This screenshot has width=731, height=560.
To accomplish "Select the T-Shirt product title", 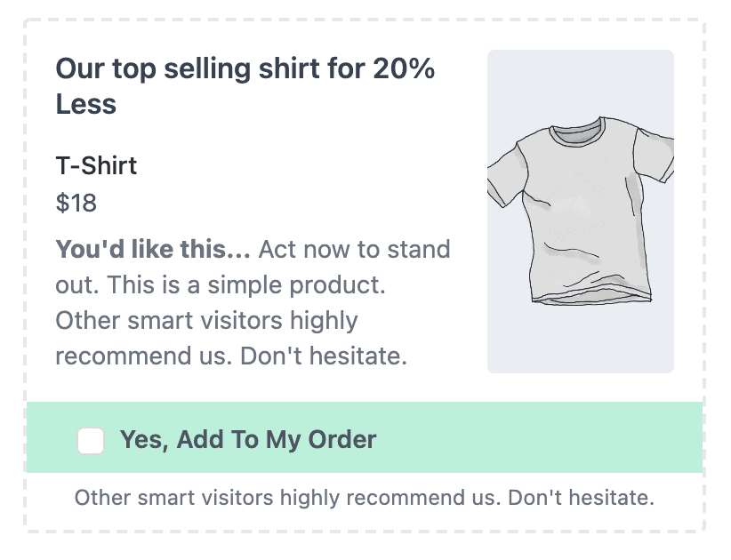I will point(96,166).
